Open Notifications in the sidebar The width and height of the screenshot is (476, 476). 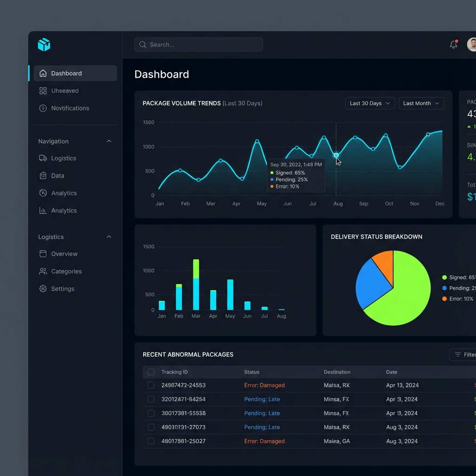pos(70,108)
